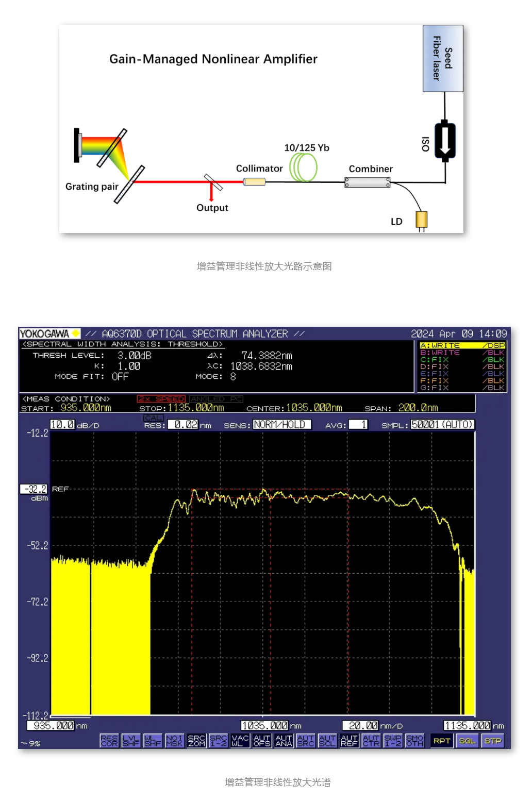Screen dimensions: 532x800
Task: Click THRESH LEVEL 3.00dB value
Action: click(134, 356)
